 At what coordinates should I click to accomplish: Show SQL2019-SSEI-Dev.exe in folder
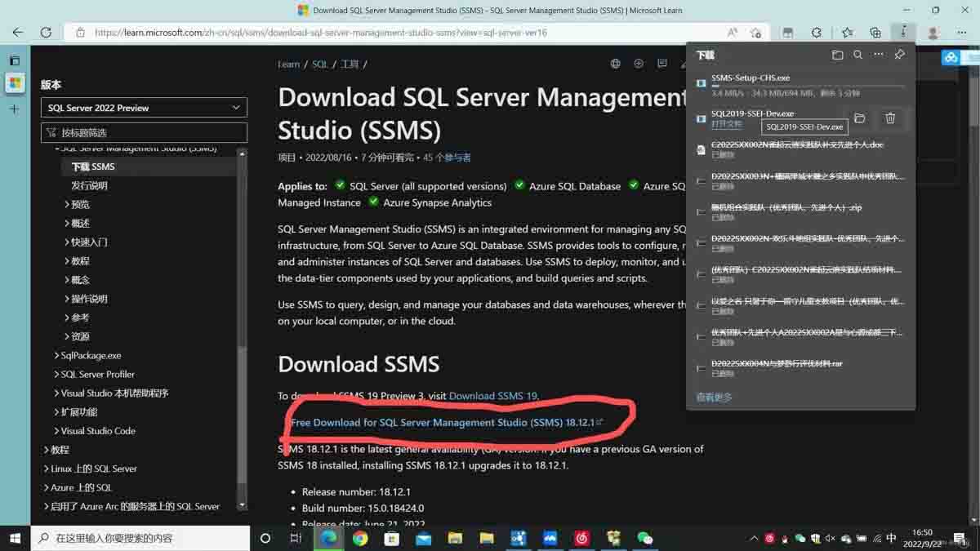point(859,118)
